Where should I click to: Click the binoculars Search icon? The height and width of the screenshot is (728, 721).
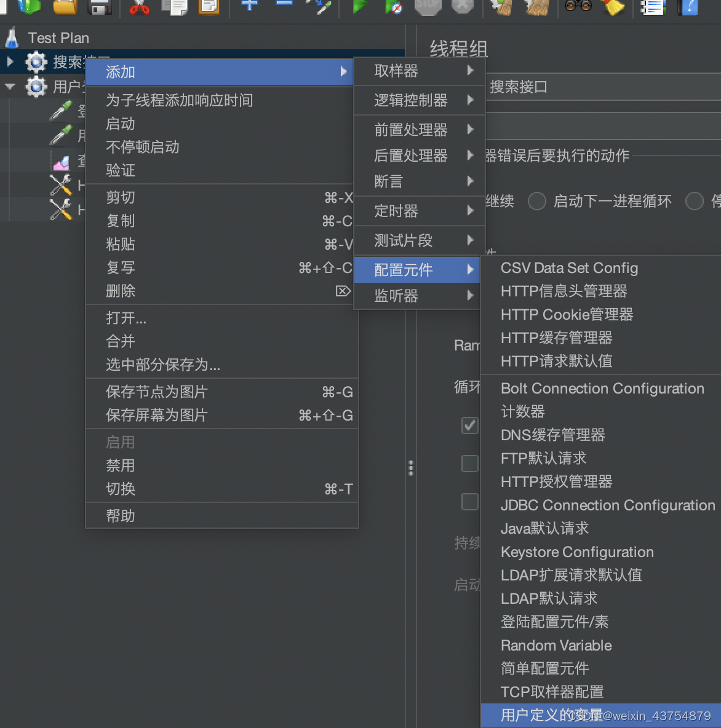click(x=578, y=6)
